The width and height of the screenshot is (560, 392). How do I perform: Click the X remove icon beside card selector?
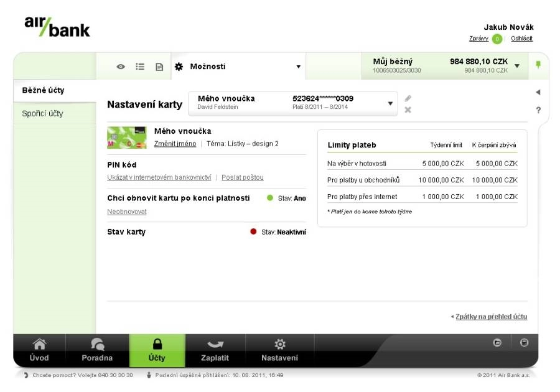point(408,110)
